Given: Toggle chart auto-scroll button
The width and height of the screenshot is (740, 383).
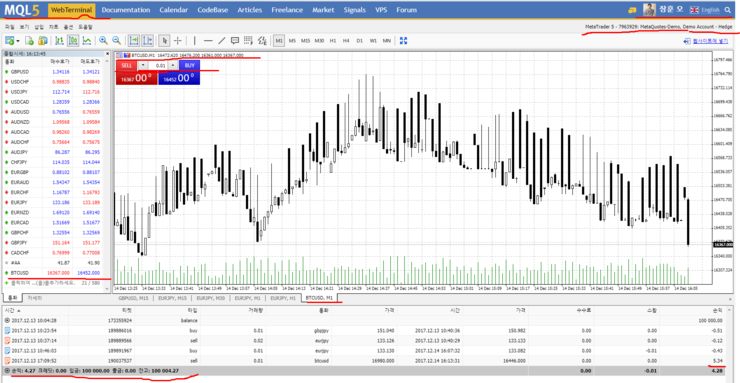Looking at the screenshot, I should coord(134,41).
